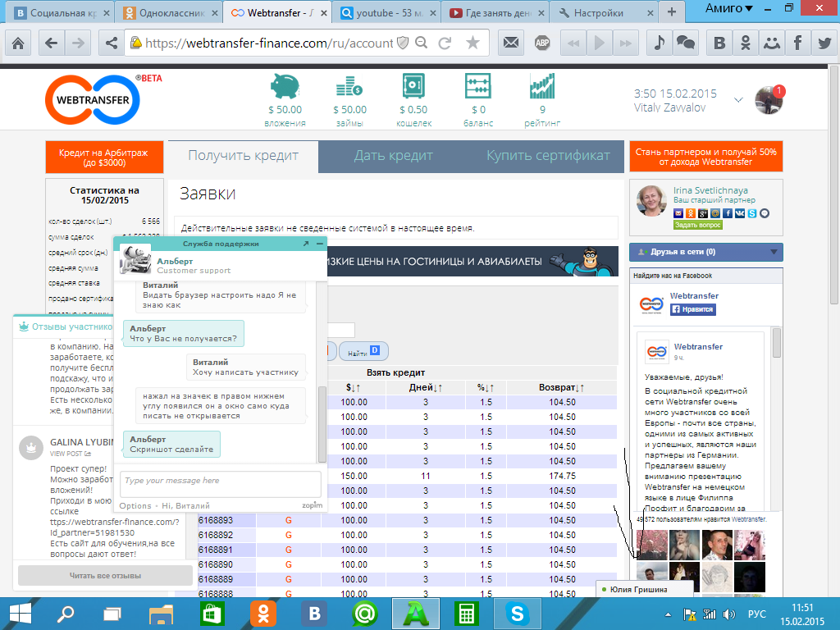Open Юлия Гришина chat notification

click(x=644, y=589)
